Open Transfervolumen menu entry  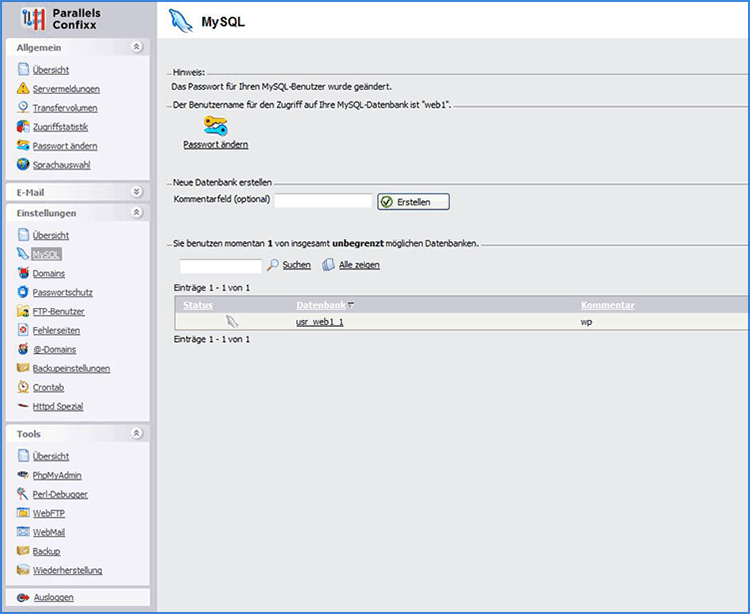tap(65, 108)
